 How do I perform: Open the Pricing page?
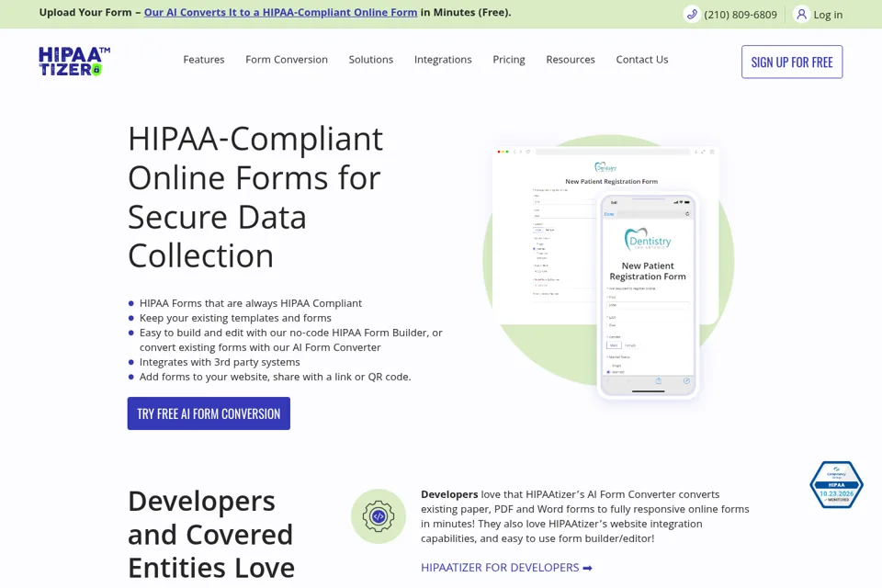point(508,60)
